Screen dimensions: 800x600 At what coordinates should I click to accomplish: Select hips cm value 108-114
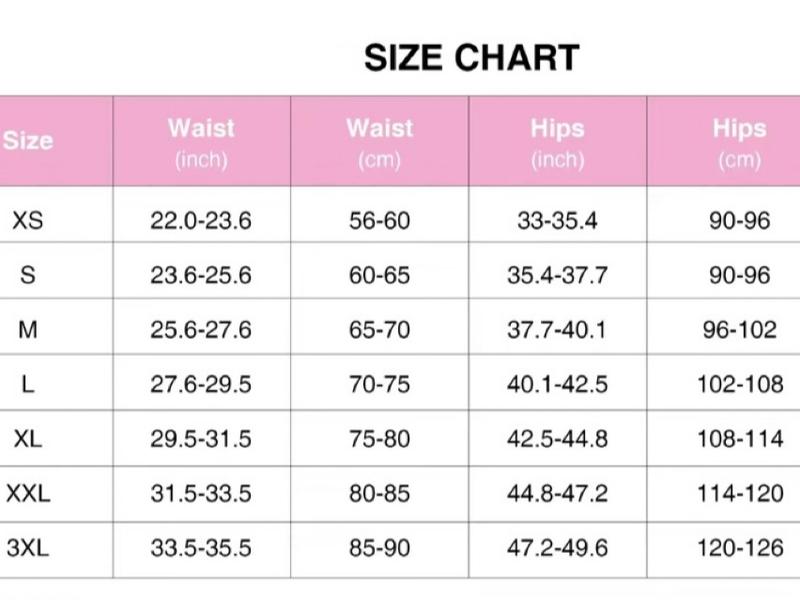739,438
